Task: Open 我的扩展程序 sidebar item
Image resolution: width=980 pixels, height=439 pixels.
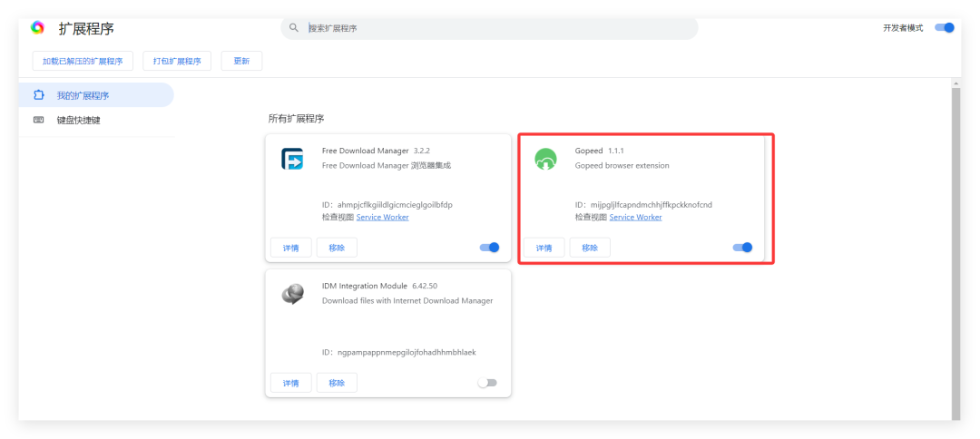Action: tap(83, 95)
